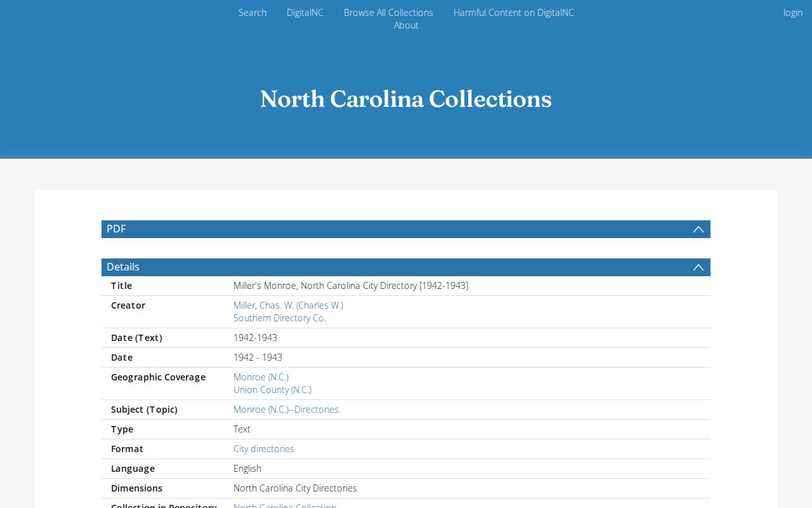The width and height of the screenshot is (812, 508).
Task: Click the Format field label
Action: [x=127, y=449]
